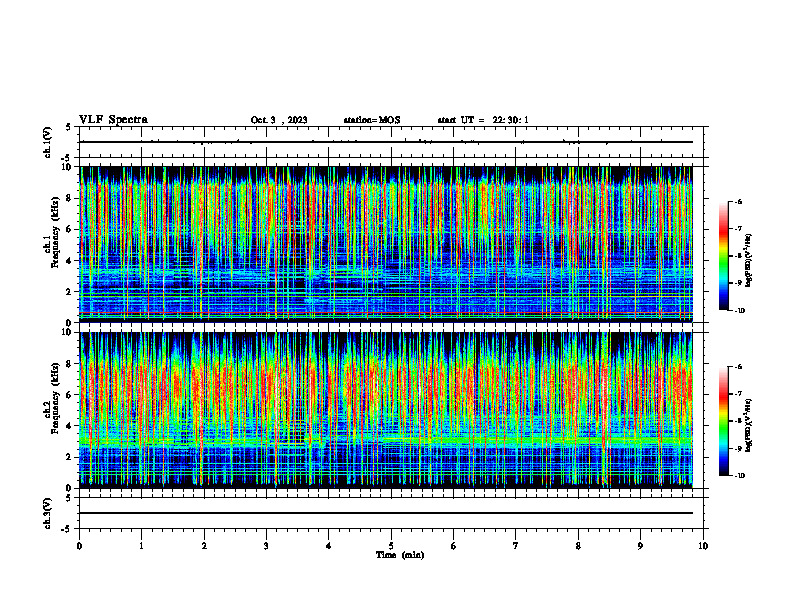The height and width of the screenshot is (612, 792).
Task: Click the time axis tick label "4"
Action: click(329, 546)
